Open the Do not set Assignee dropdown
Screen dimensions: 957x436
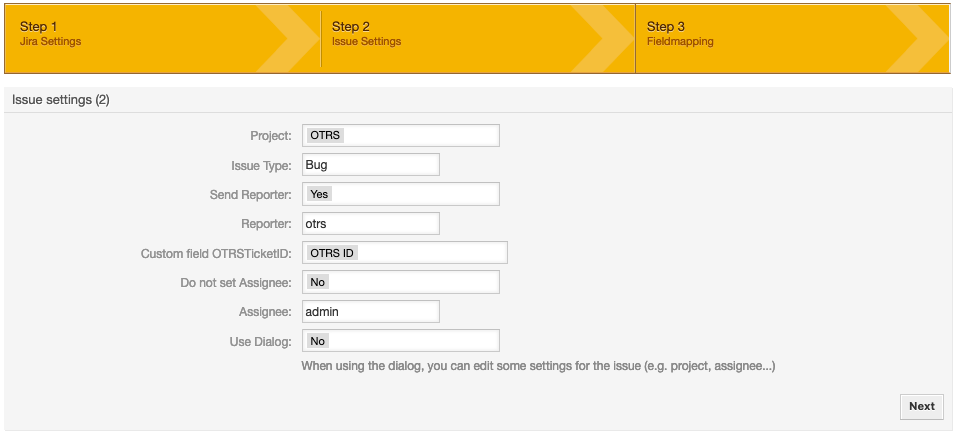(x=400, y=282)
